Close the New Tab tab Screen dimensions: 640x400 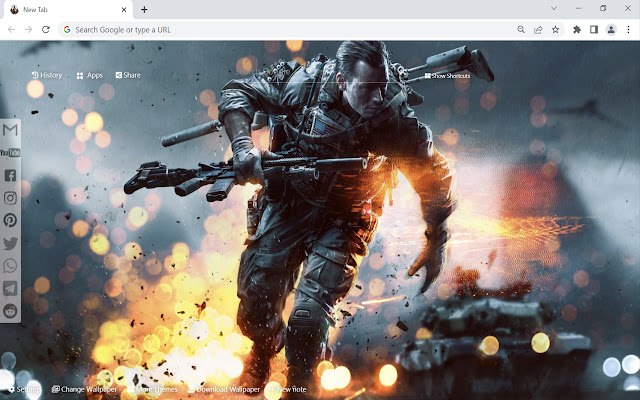point(124,9)
